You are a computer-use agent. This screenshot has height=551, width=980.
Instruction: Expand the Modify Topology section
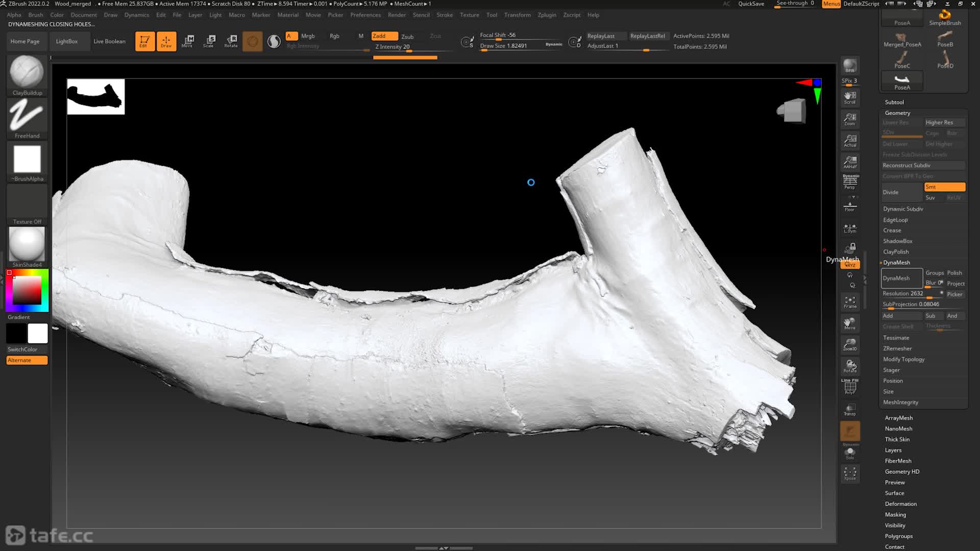pyautogui.click(x=903, y=359)
